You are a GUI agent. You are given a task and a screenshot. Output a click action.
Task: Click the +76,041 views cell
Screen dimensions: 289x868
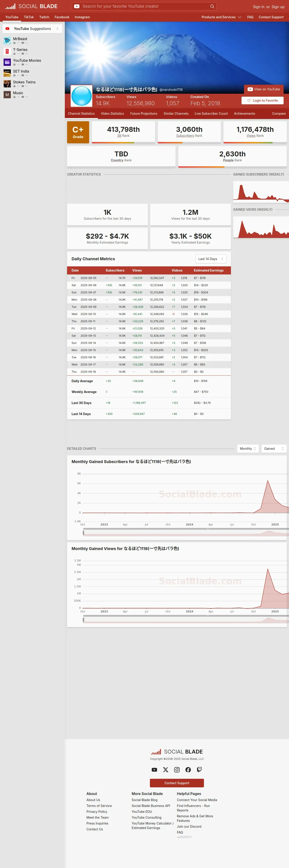click(137, 292)
